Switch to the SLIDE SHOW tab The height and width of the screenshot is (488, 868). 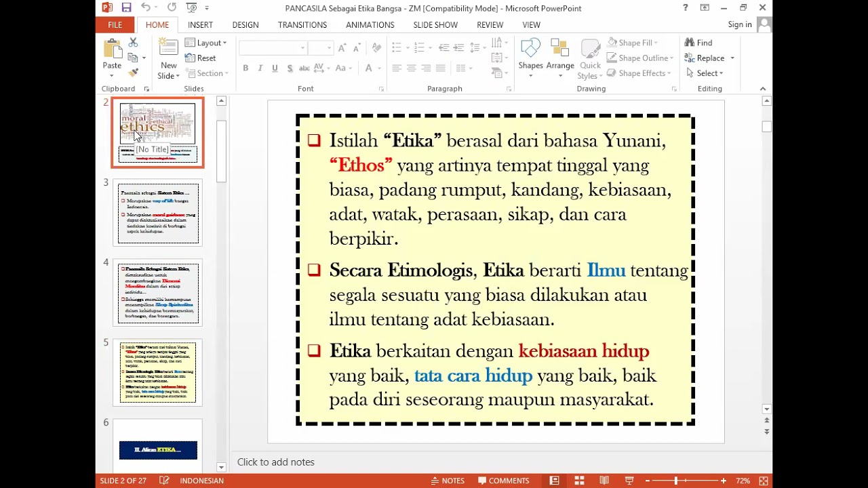[x=435, y=25]
